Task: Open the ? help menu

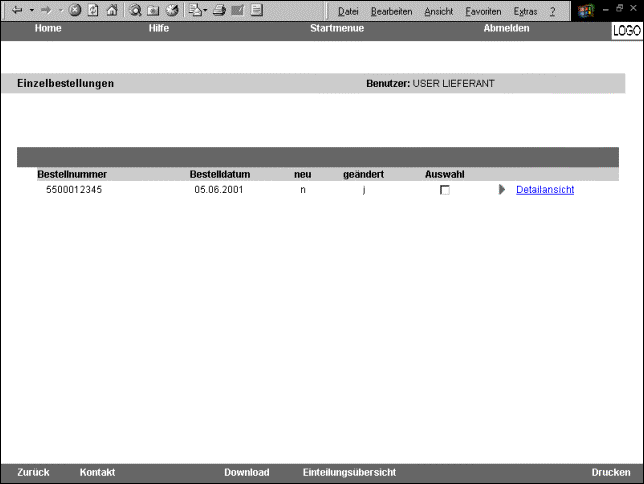Action: click(x=552, y=12)
